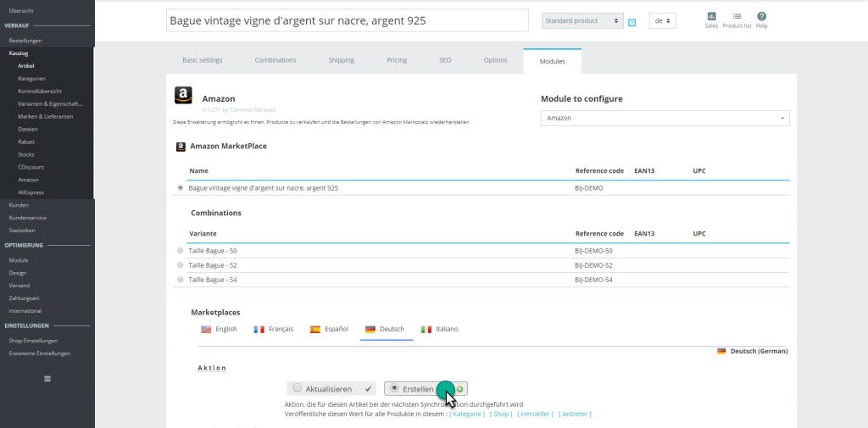Open the Product list icon

(x=737, y=20)
